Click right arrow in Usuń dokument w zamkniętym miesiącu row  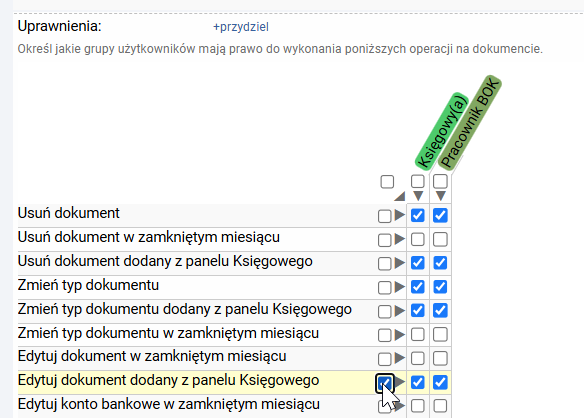click(x=400, y=239)
